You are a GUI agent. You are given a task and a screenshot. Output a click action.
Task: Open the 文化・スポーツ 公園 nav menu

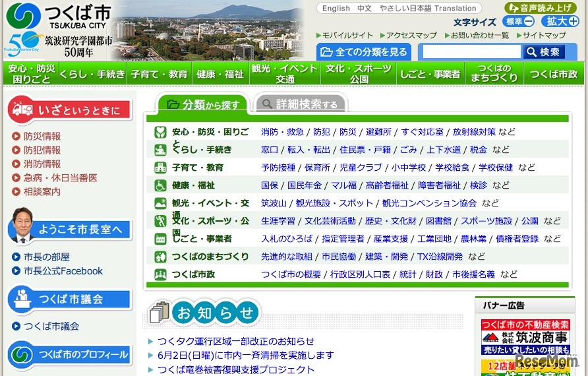click(359, 73)
